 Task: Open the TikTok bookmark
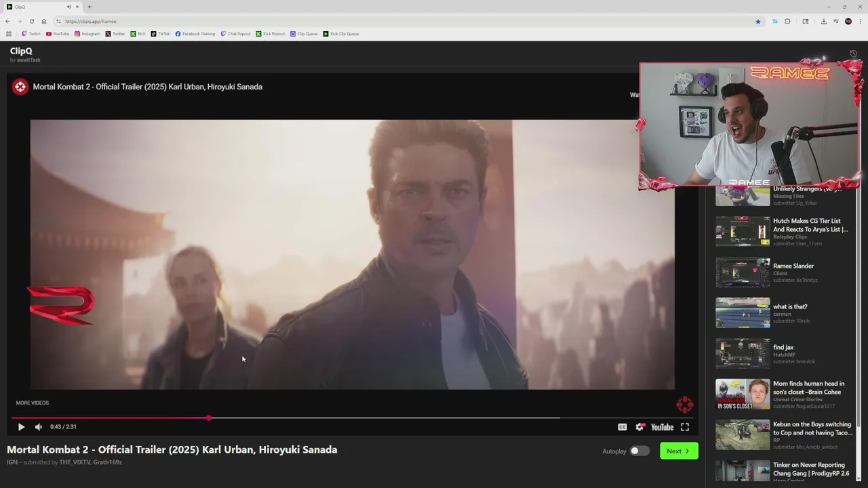point(161,34)
